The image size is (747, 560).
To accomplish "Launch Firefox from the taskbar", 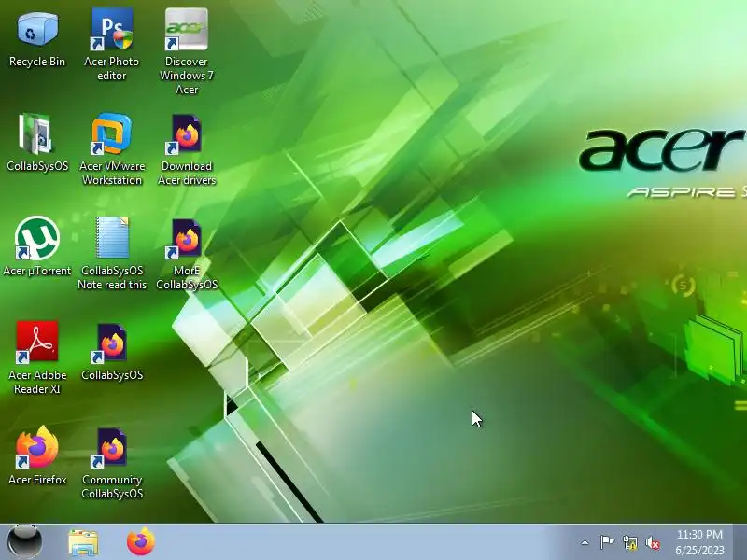I will pyautogui.click(x=141, y=541).
